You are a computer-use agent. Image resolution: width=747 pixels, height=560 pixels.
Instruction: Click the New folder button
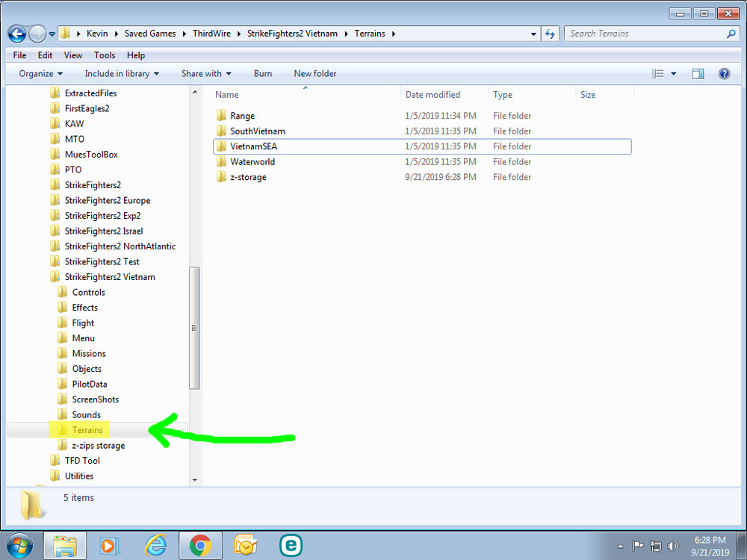[315, 73]
